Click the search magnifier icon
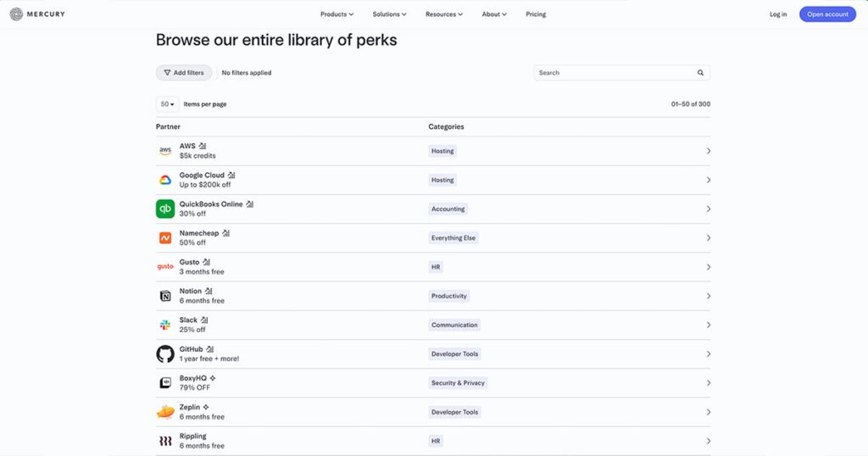868x456 pixels. pos(700,73)
